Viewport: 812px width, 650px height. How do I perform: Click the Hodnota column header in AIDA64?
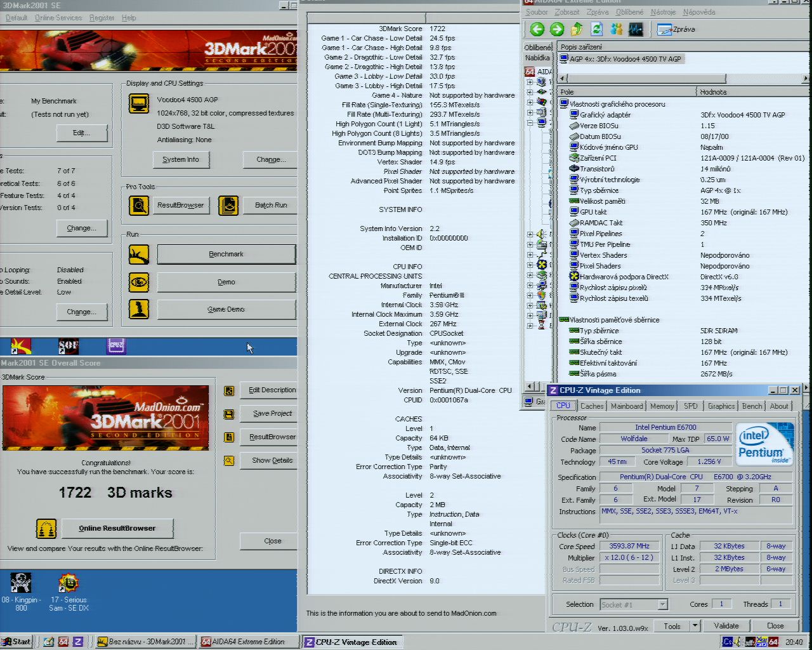click(754, 92)
